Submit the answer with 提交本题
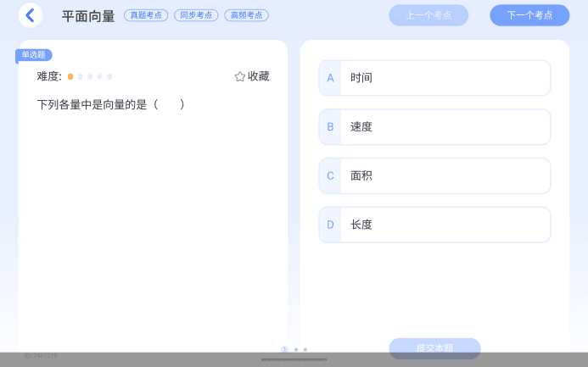This screenshot has width=588, height=367. click(x=434, y=348)
